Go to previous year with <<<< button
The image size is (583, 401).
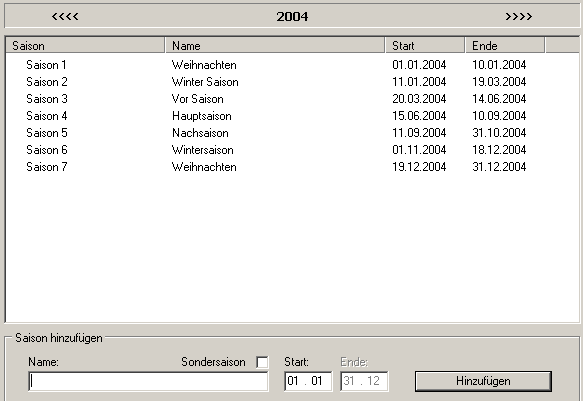coord(65,16)
